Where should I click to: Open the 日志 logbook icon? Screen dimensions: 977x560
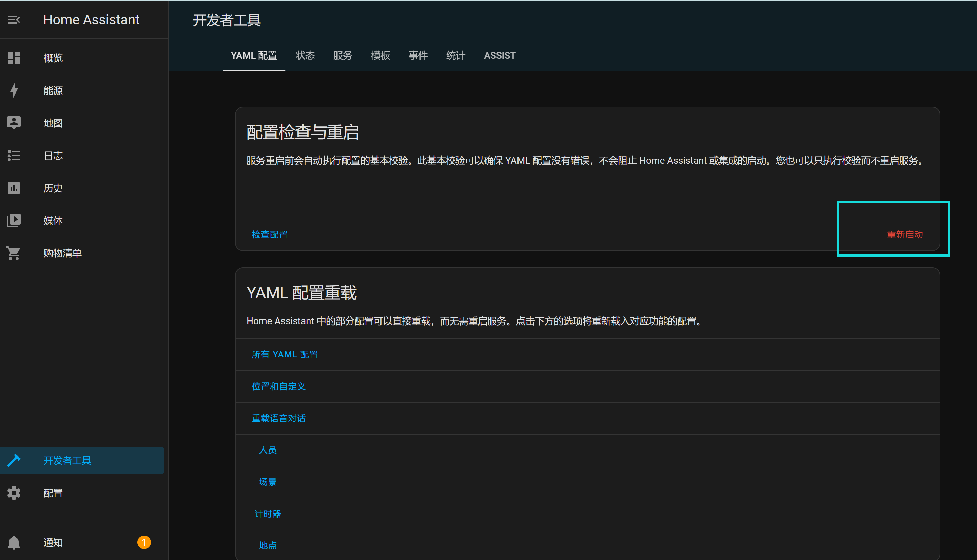14,155
